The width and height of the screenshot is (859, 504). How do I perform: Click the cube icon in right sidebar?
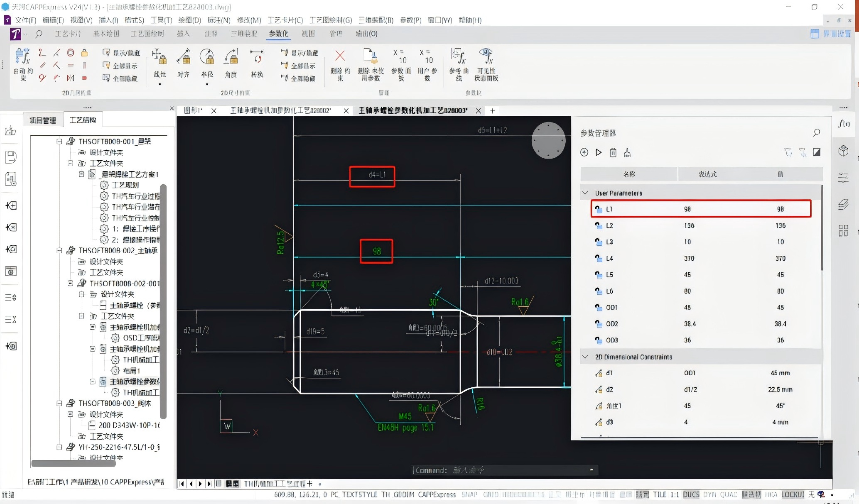[843, 150]
